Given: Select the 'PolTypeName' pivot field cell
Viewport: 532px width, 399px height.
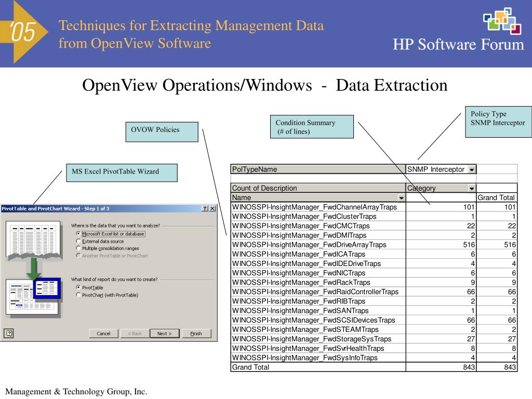Looking at the screenshot, I should click(x=318, y=169).
